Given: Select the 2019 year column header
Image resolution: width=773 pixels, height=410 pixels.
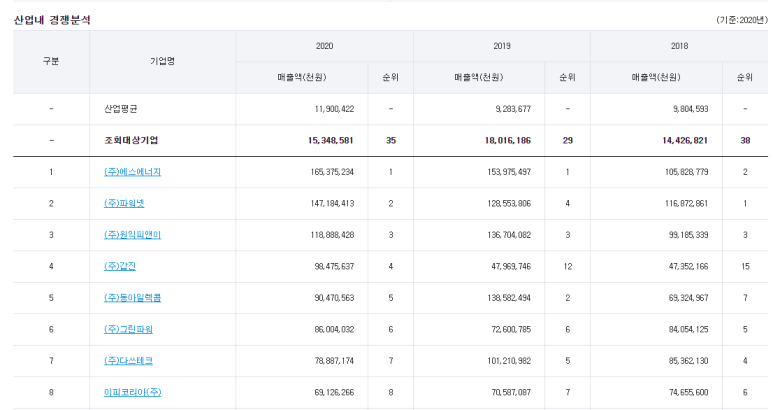Looking at the screenshot, I should [502, 46].
